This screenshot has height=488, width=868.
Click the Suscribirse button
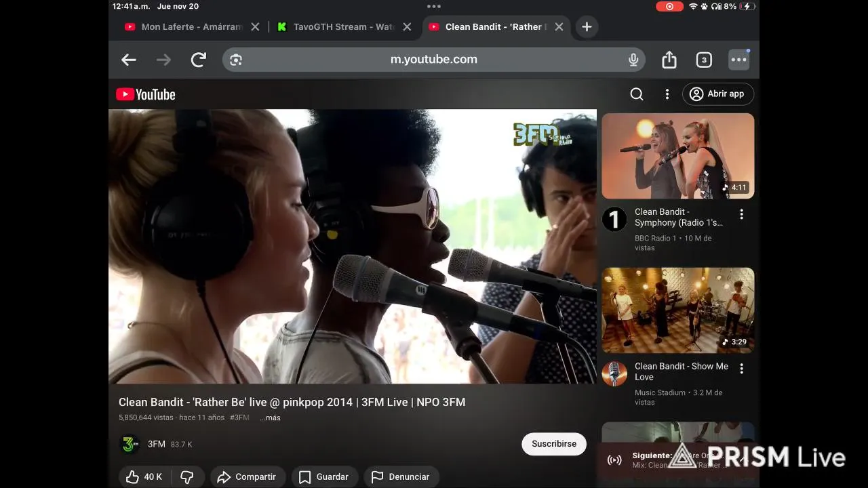[x=554, y=444]
